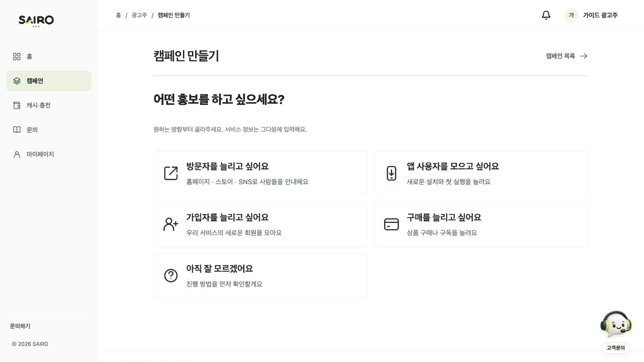The width and height of the screenshot is (644, 362).
Task: Go to 문의 in the sidebar
Action: [x=49, y=130]
